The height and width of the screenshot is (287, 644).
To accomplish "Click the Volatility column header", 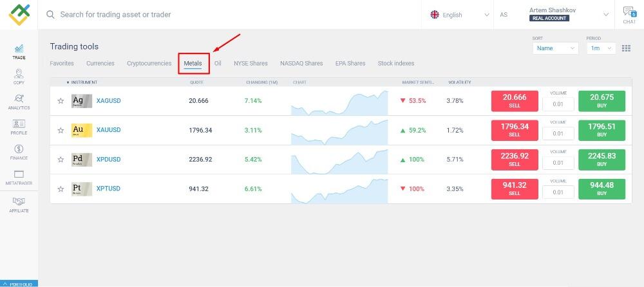I will click(x=460, y=82).
